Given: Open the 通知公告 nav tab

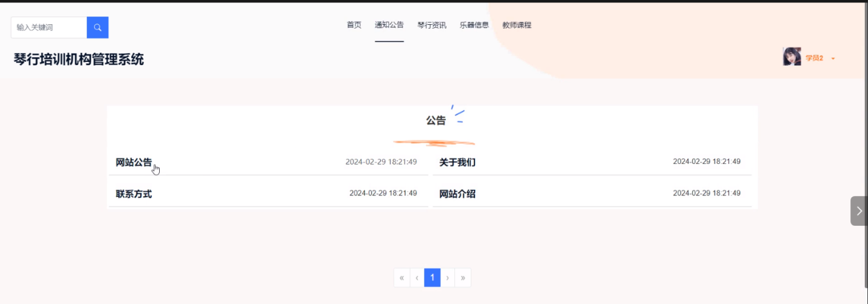Looking at the screenshot, I should pos(389,25).
